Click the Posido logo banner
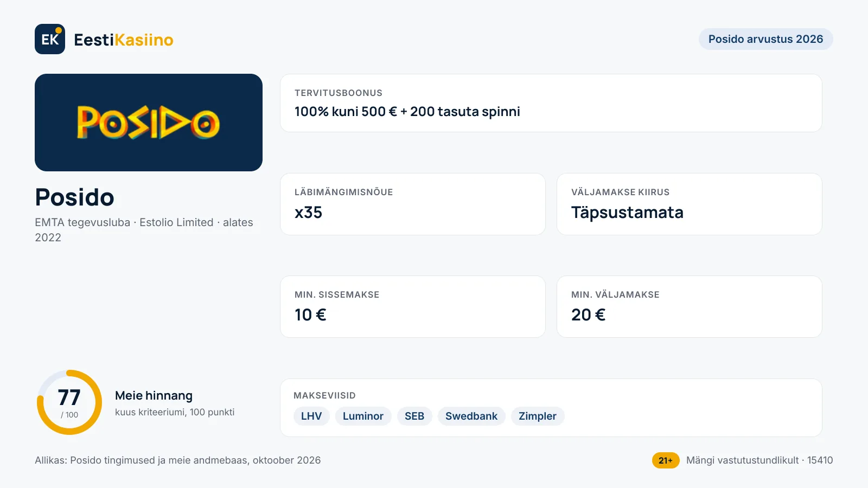868x488 pixels. pos(149,123)
